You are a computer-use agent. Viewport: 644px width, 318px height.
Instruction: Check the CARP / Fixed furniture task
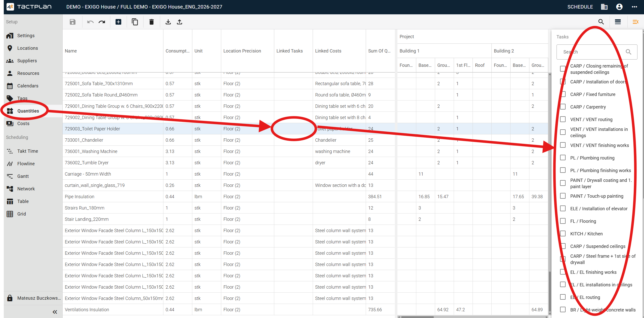click(x=563, y=94)
